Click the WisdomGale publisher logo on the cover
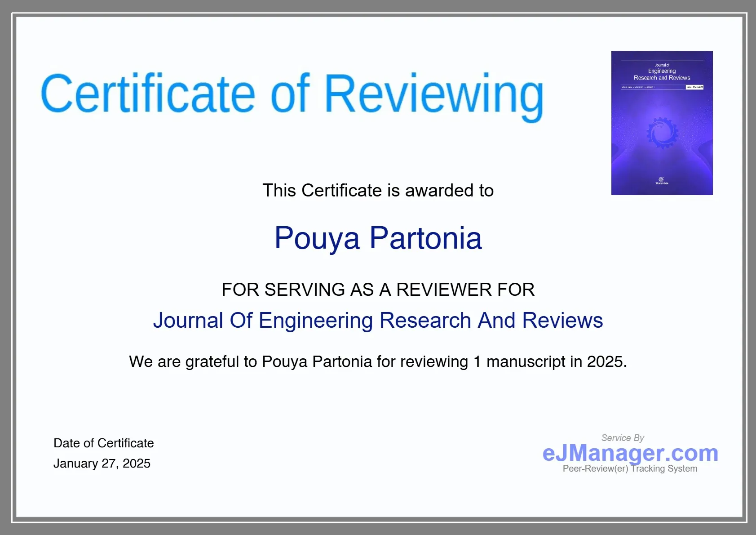 tap(662, 181)
